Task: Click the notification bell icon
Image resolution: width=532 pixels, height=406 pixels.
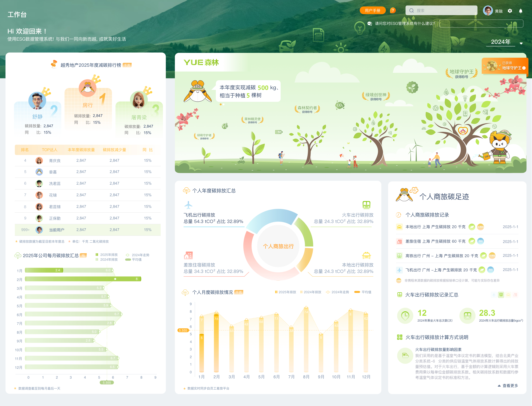Action: [520, 11]
